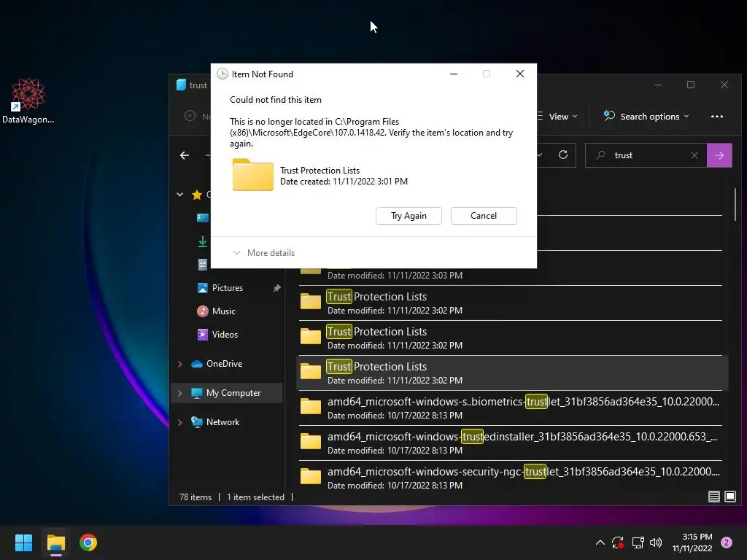The image size is (747, 560).
Task: Open the notification badge showing 2
Action: 727,542
